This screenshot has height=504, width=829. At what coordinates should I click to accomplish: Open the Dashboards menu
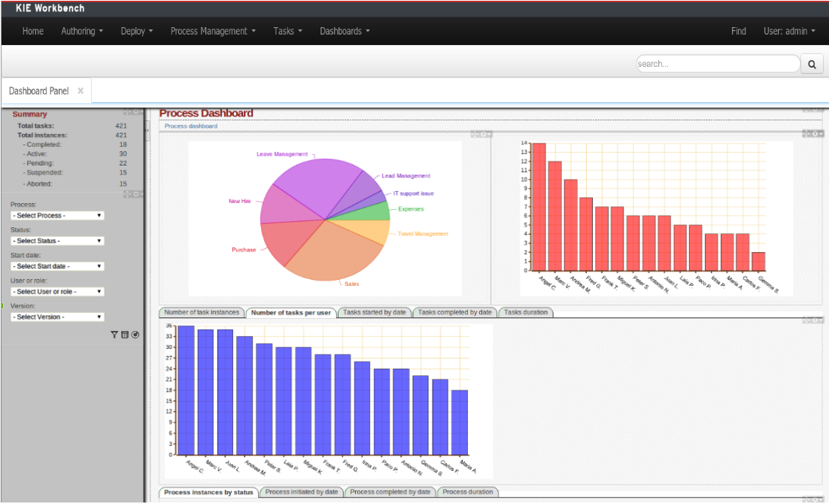coord(345,31)
